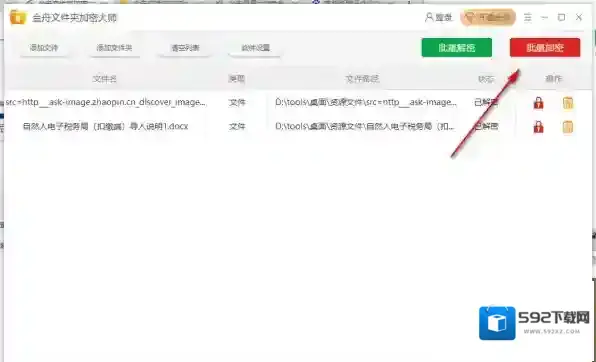The width and height of the screenshot is (596, 362).
Task: Select file name 自然人电子税务局（扣缴端）导入说明1.docx
Action: (105, 126)
